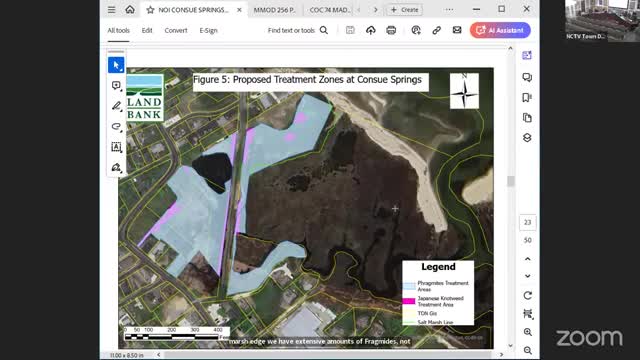Show more tabs with the right chevron

tap(376, 10)
